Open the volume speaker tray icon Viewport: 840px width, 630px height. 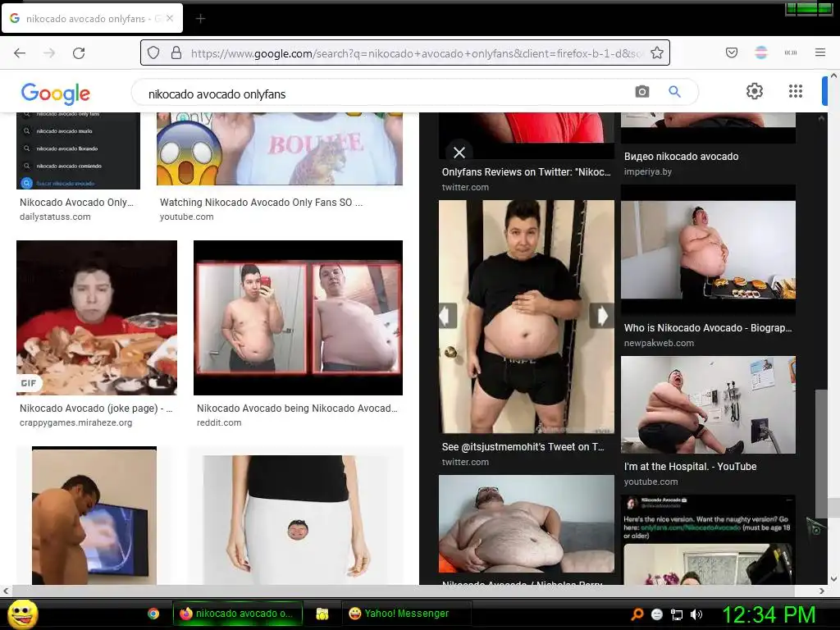(696, 614)
